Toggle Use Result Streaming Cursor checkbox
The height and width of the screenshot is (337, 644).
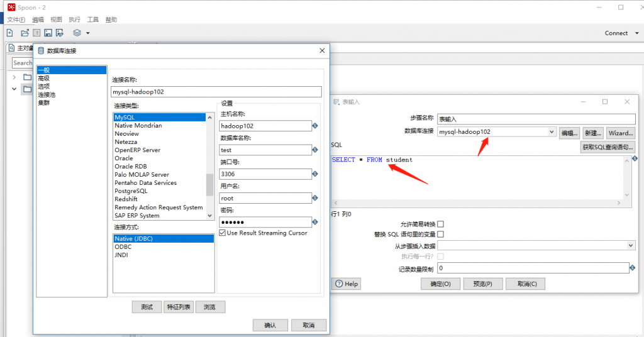[222, 233]
